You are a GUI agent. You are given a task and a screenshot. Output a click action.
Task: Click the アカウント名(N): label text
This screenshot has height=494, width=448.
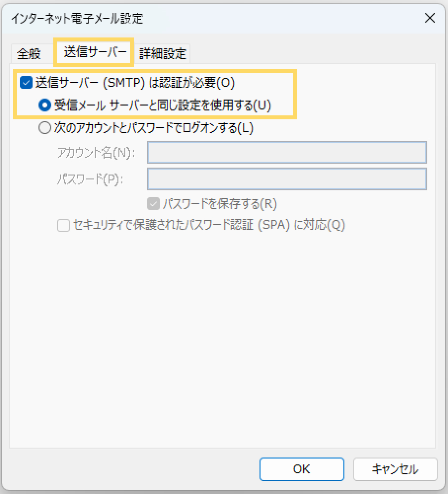point(96,153)
